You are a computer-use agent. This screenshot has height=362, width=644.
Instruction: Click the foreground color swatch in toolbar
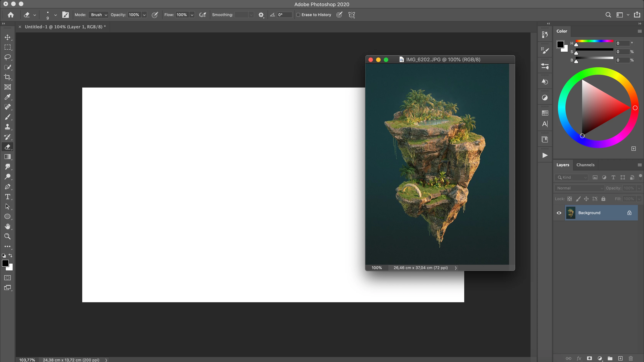[x=5, y=263]
